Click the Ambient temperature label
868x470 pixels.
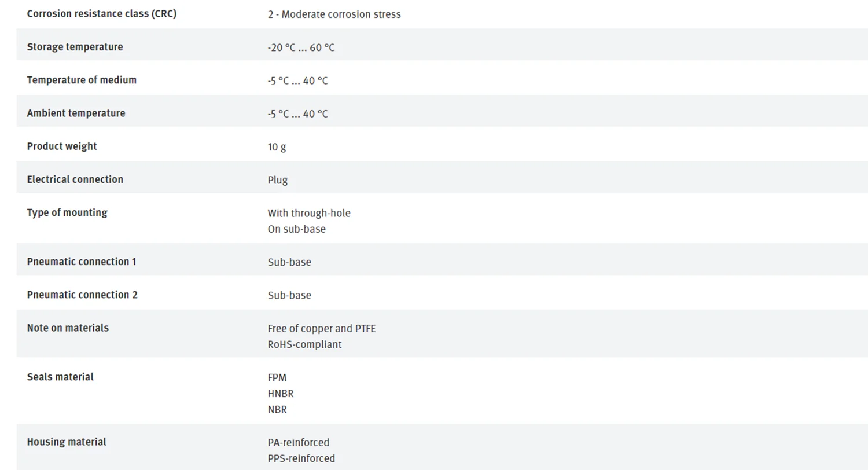click(x=76, y=113)
